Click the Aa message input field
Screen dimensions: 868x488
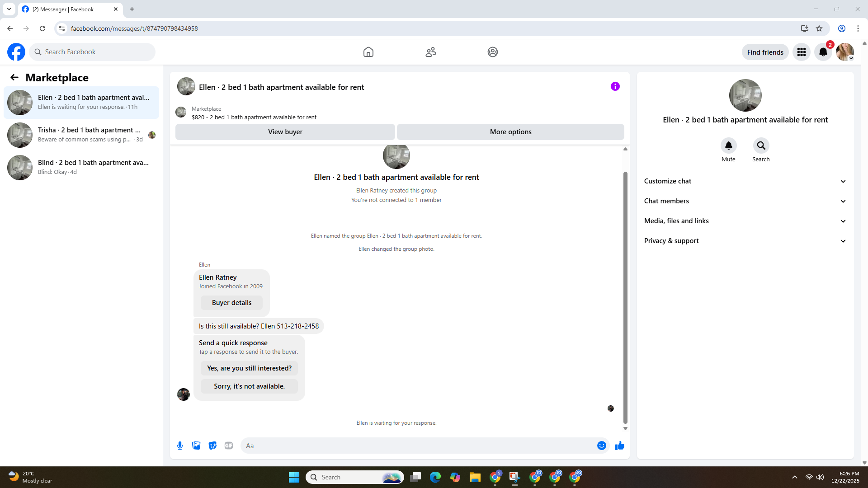[418, 446]
